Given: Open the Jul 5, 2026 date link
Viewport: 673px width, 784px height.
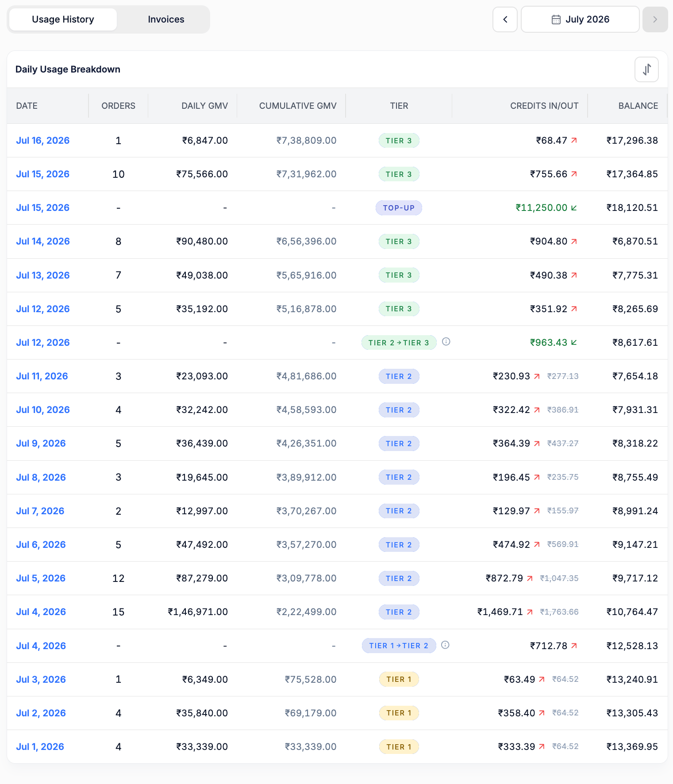Looking at the screenshot, I should 41,578.
